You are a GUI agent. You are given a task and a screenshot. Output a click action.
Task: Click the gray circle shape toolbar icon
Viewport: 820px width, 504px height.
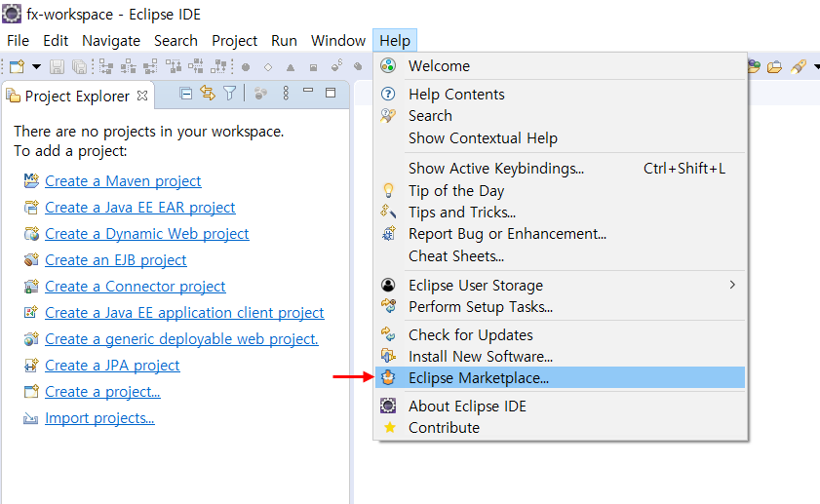pyautogui.click(x=246, y=67)
